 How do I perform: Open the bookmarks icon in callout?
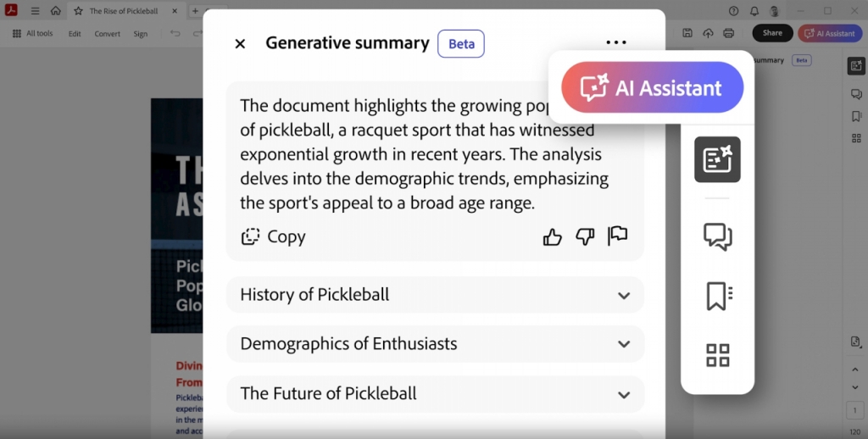(717, 296)
